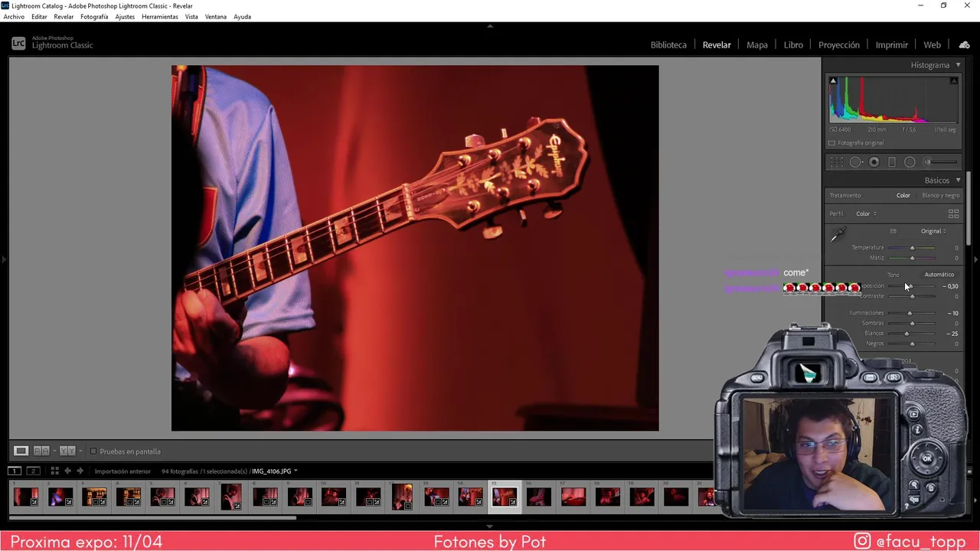The height and width of the screenshot is (551, 980).
Task: Go back with the filmstrip arrow
Action: pos(67,471)
